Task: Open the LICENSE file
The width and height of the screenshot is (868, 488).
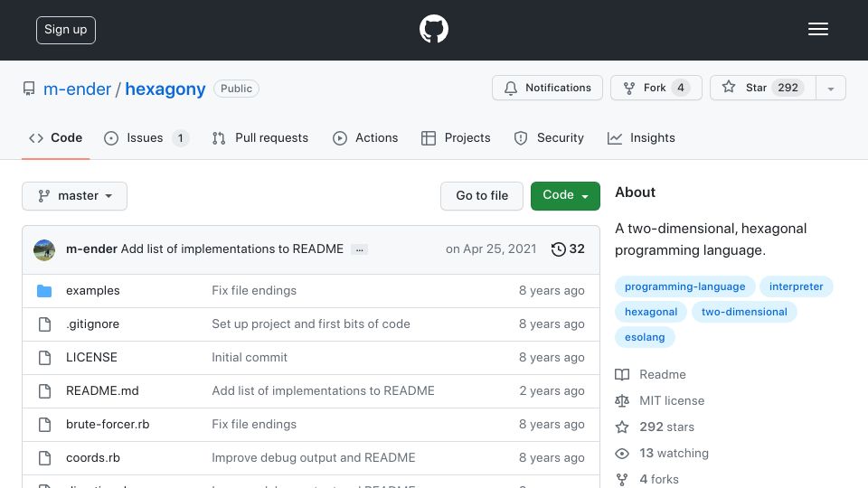Action: click(91, 358)
